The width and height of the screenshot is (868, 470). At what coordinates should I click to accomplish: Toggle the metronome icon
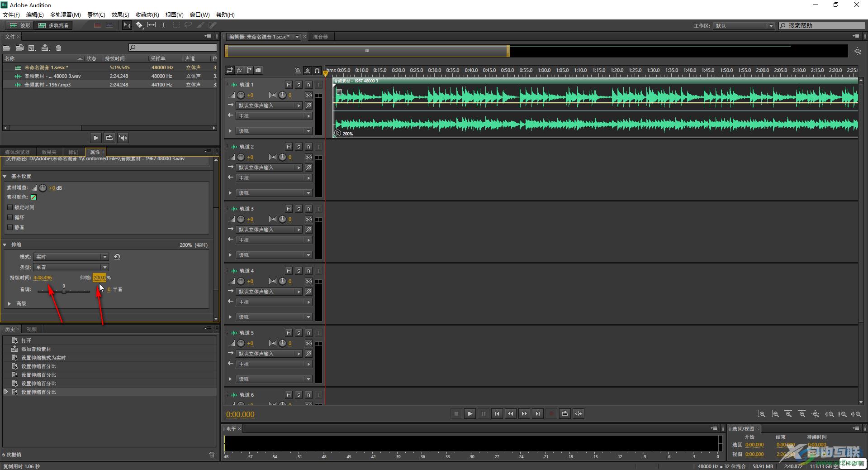297,70
